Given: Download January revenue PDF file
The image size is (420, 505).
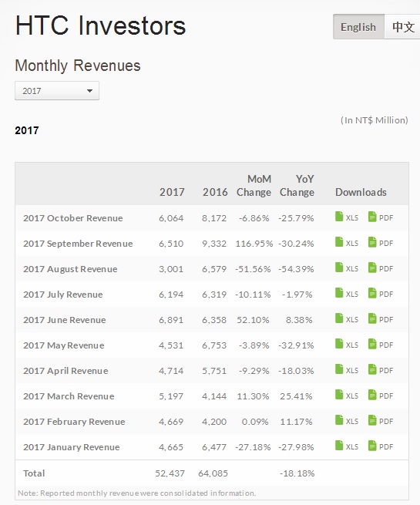Looking at the screenshot, I should [x=381, y=446].
